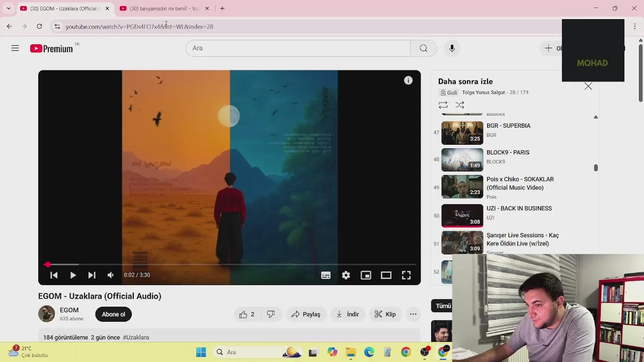Viewport: 644px width, 362px height.
Task: Open the weather widget showing 21°C
Action: 28,351
